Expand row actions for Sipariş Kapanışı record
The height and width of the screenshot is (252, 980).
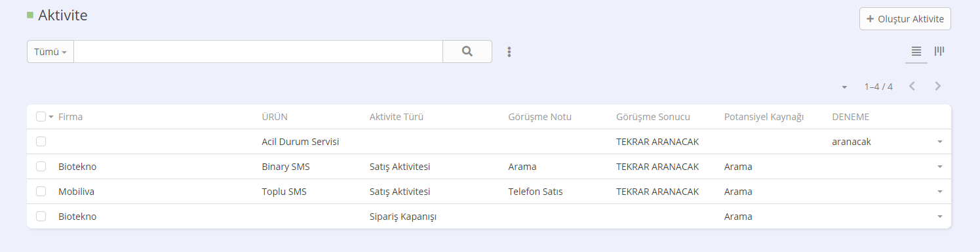(x=939, y=217)
